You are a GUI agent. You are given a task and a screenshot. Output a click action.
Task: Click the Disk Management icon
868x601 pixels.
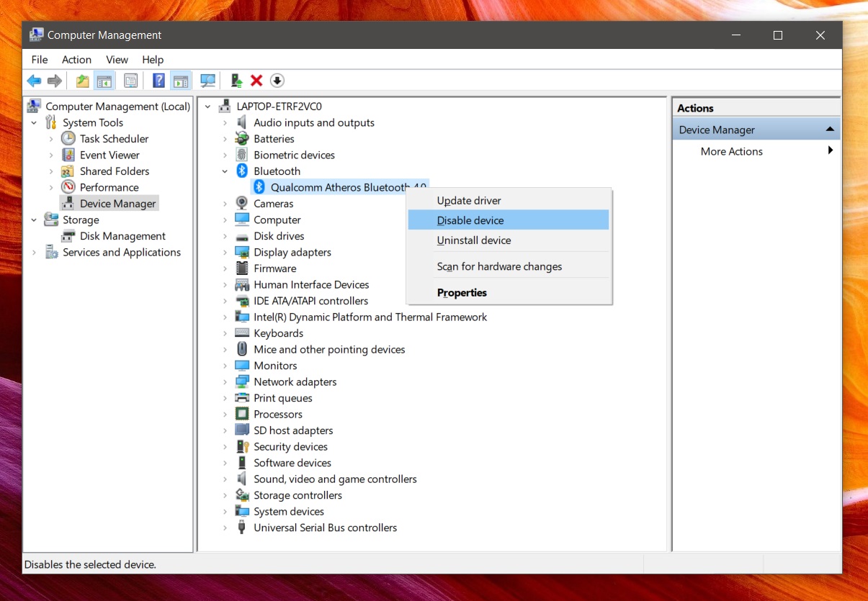(x=68, y=236)
